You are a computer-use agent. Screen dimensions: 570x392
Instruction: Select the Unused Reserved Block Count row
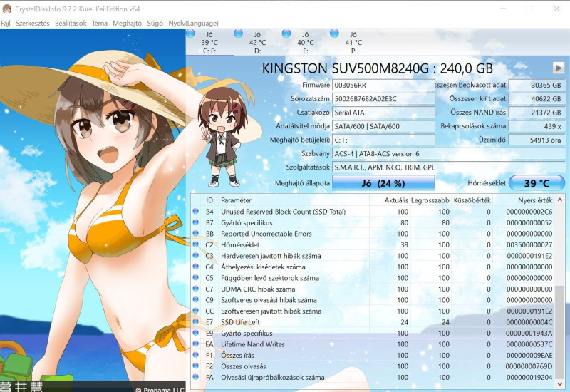[x=373, y=212]
